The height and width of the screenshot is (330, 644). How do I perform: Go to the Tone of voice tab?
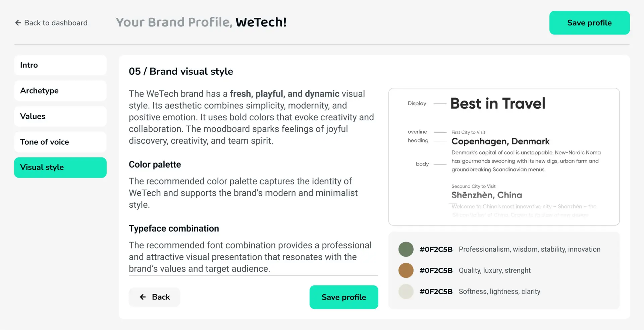60,142
